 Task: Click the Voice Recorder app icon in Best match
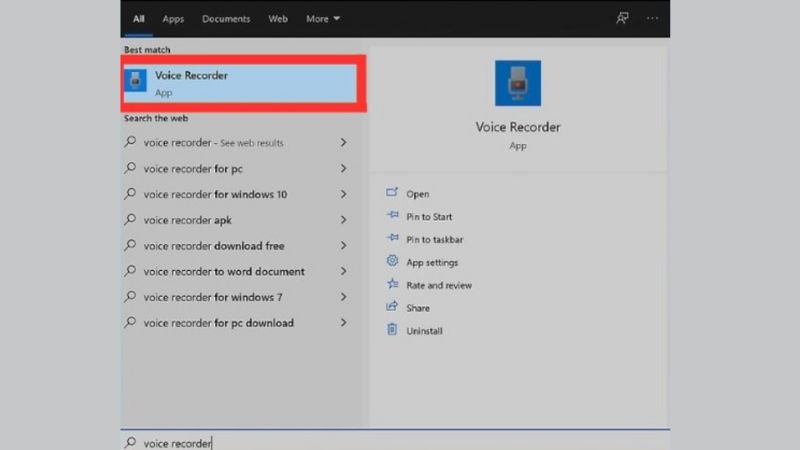136,82
